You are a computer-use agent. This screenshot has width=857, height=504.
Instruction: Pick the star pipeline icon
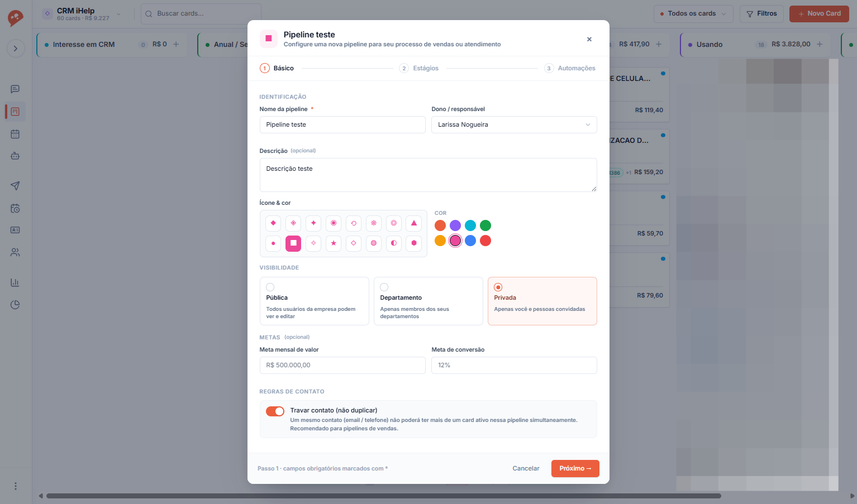(334, 243)
